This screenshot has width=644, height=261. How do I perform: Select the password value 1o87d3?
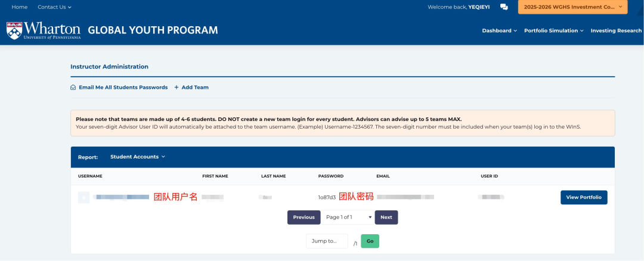coord(327,197)
